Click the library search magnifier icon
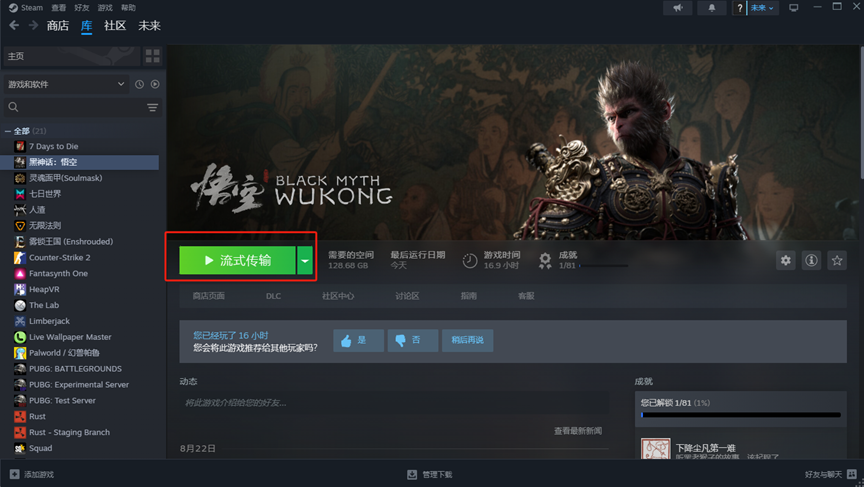This screenshot has height=487, width=864. pyautogui.click(x=13, y=107)
